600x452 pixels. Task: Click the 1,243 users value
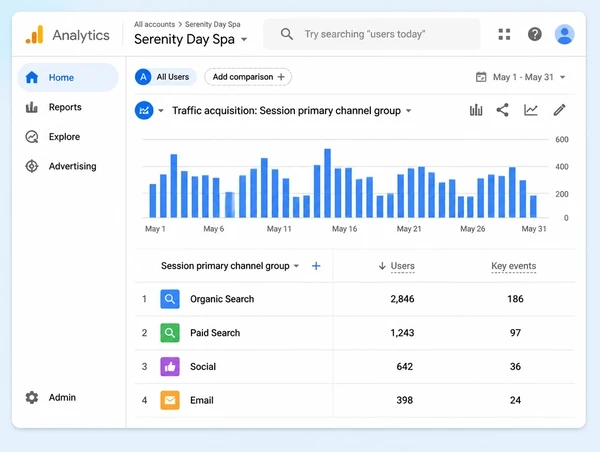(402, 333)
